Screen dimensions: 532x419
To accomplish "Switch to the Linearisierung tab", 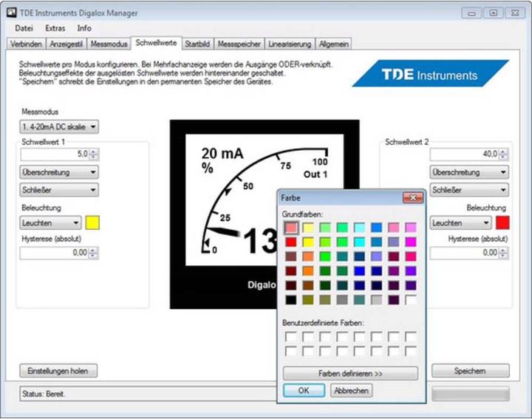I will [x=290, y=44].
